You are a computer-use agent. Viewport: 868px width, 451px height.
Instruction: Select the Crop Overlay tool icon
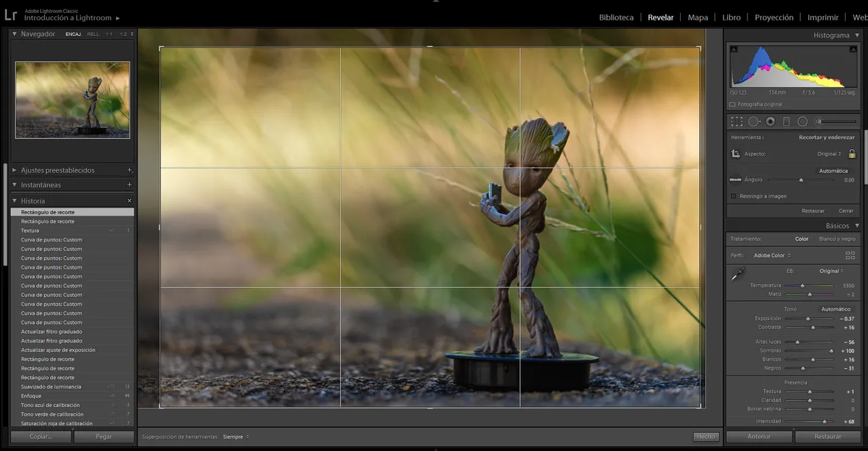(737, 121)
